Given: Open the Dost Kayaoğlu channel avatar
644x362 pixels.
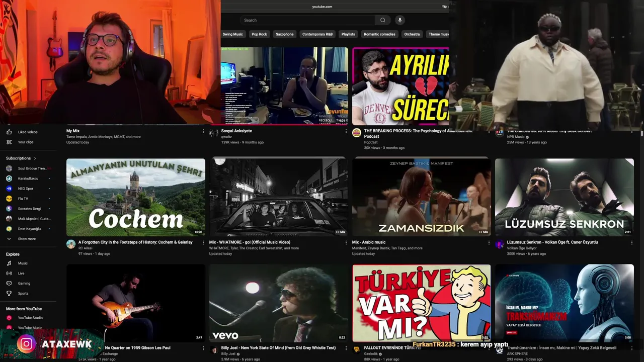Looking at the screenshot, I should click(9, 229).
